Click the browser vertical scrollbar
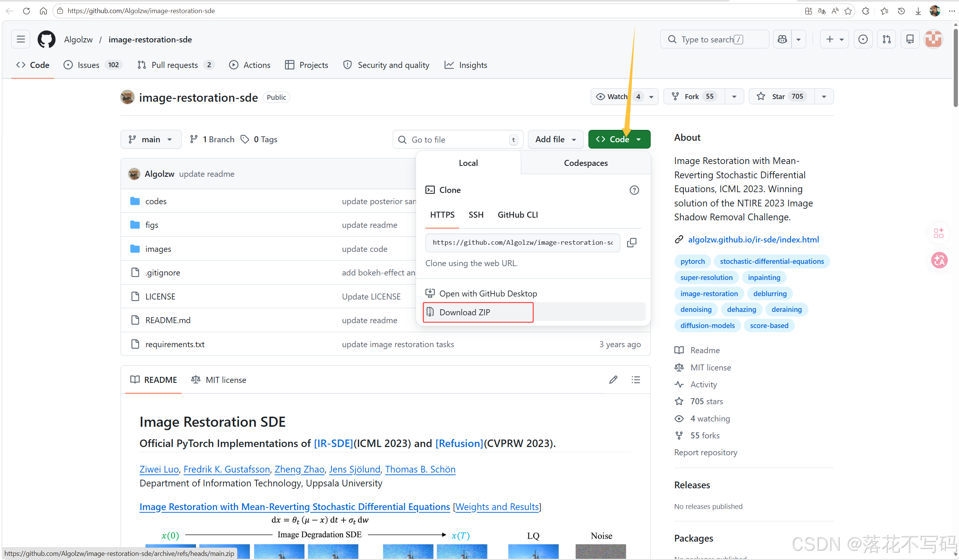Viewport: 959px width, 560px height. (x=955, y=68)
